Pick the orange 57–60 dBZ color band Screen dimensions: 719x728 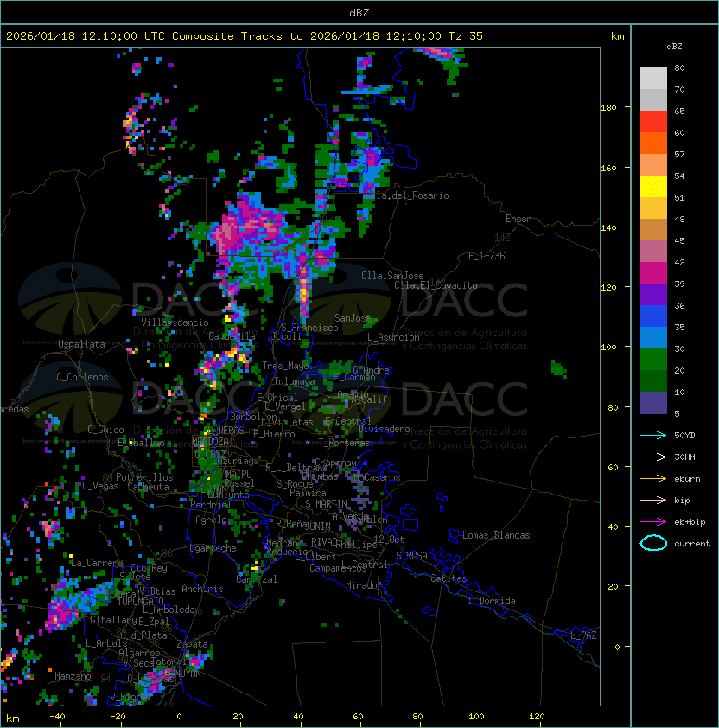[653, 143]
